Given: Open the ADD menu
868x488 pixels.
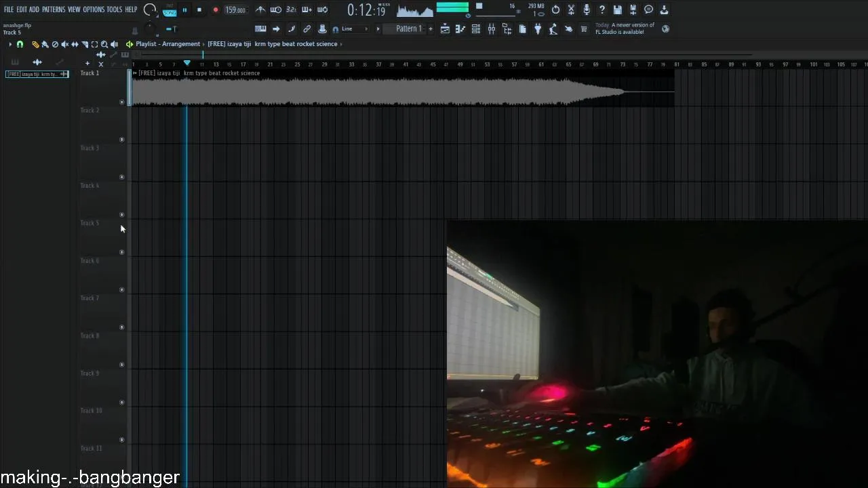Looking at the screenshot, I should (34, 9).
